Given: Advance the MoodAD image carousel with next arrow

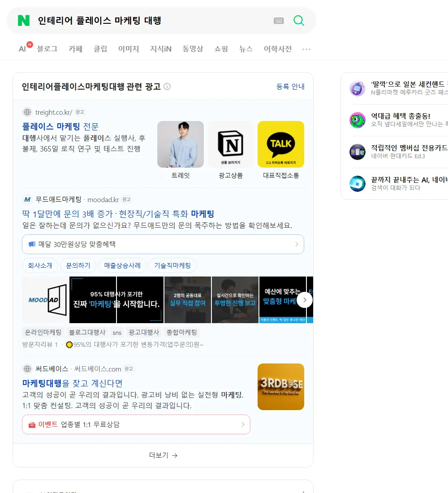Looking at the screenshot, I should 304,300.
